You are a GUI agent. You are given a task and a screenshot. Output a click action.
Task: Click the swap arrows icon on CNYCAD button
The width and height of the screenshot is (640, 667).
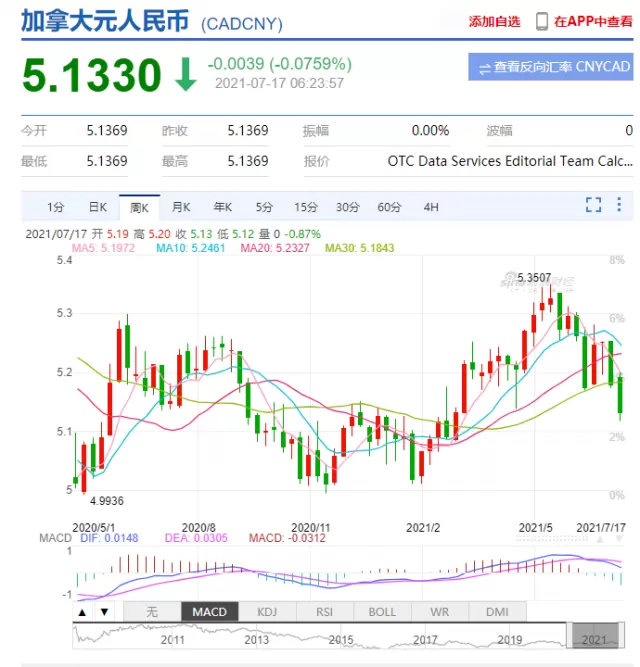click(485, 68)
